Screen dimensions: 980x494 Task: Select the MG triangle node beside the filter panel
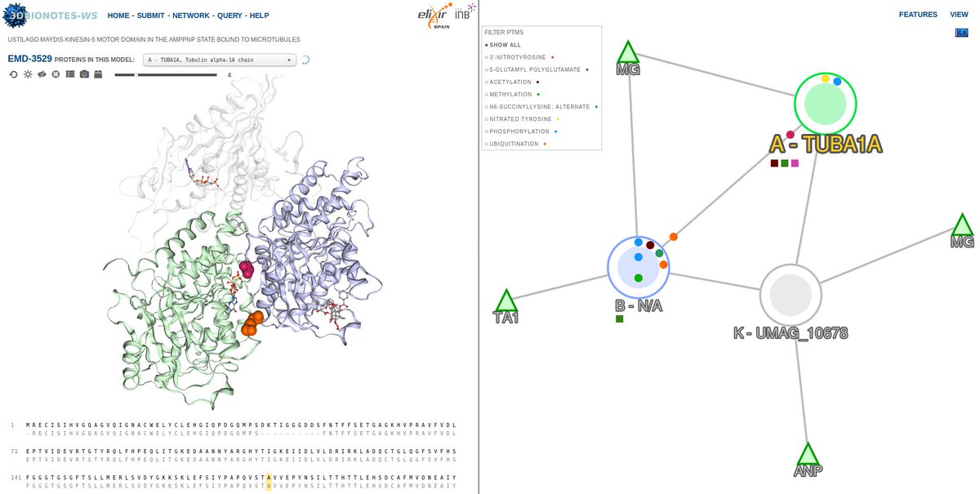tap(627, 52)
